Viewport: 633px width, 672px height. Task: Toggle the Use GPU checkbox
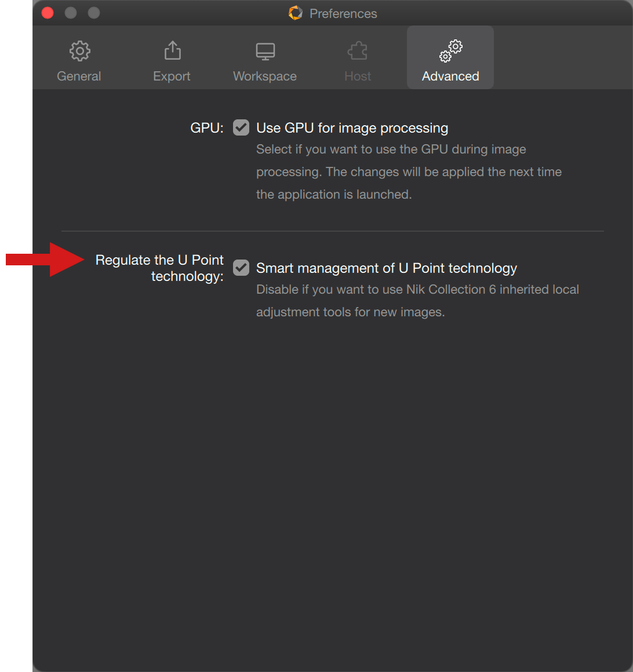coord(241,127)
